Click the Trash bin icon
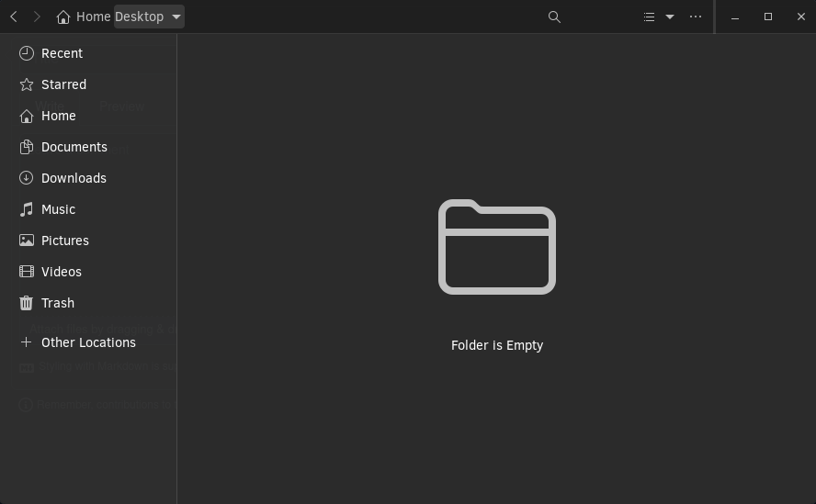Screen dimensions: 816x504 (26, 303)
